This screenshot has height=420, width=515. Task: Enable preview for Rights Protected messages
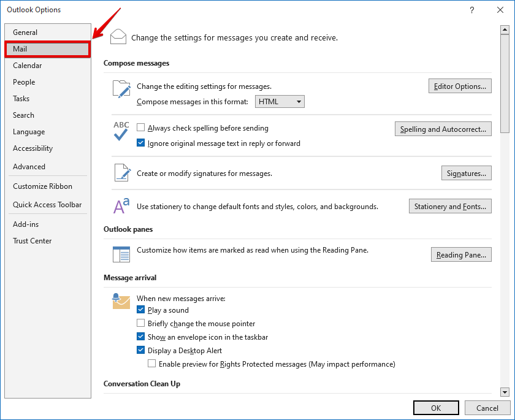152,364
